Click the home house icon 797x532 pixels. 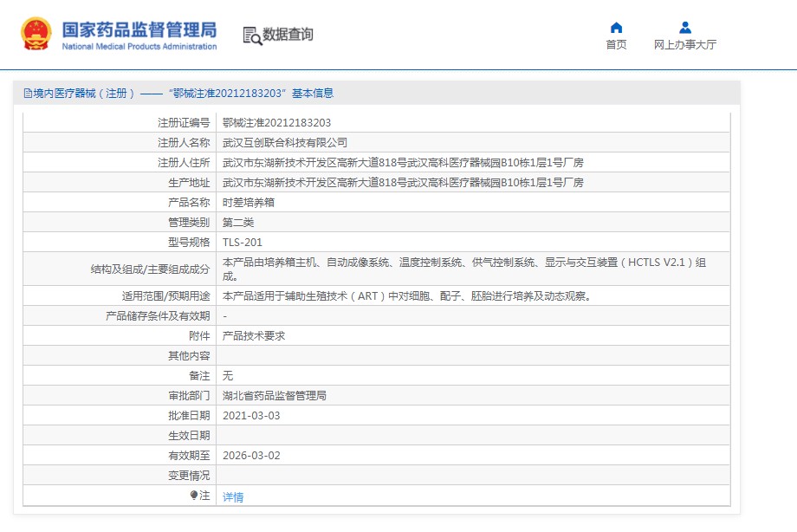tap(616, 28)
